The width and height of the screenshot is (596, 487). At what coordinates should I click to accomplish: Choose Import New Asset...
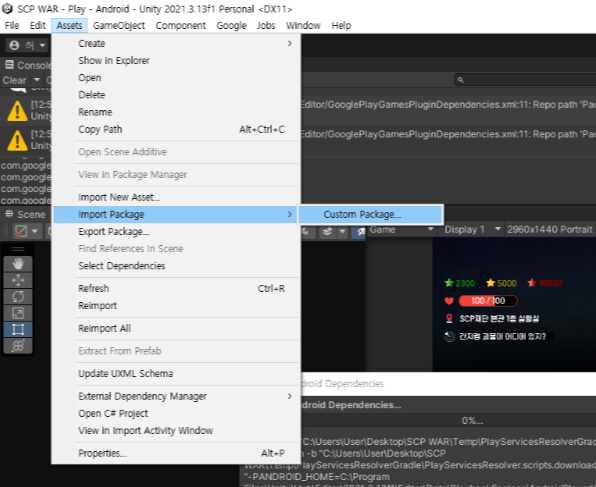point(176,197)
